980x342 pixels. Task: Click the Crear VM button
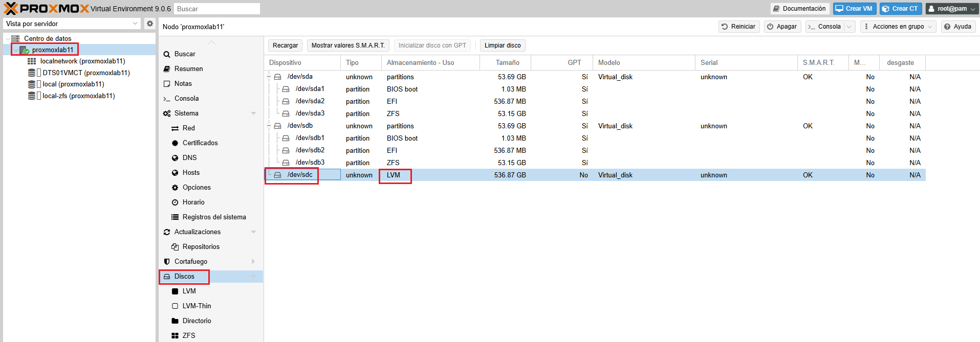tap(855, 9)
